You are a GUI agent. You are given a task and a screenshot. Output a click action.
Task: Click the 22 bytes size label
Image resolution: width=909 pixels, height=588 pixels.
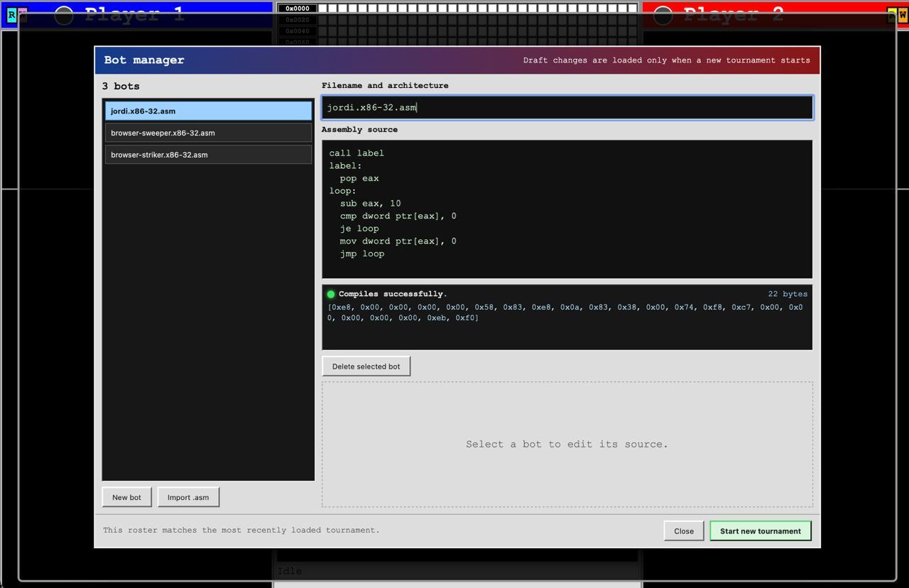click(788, 294)
